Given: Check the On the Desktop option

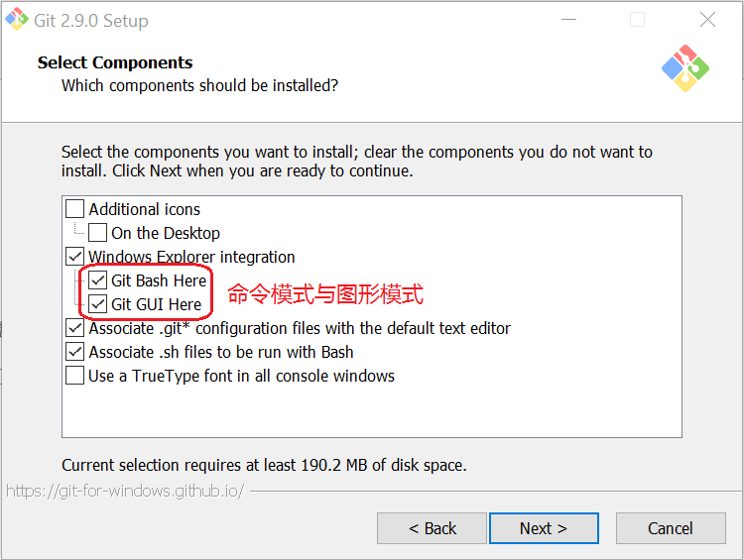Looking at the screenshot, I should tap(98, 233).
